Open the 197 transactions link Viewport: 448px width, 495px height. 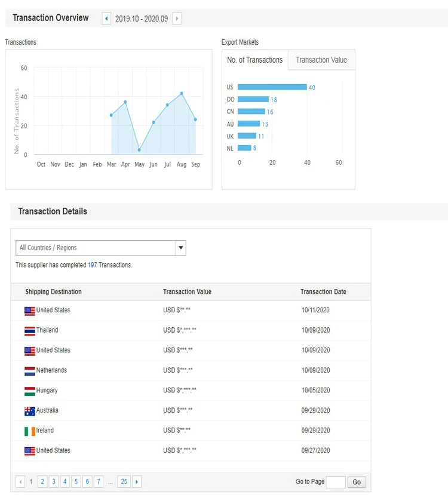pos(92,265)
